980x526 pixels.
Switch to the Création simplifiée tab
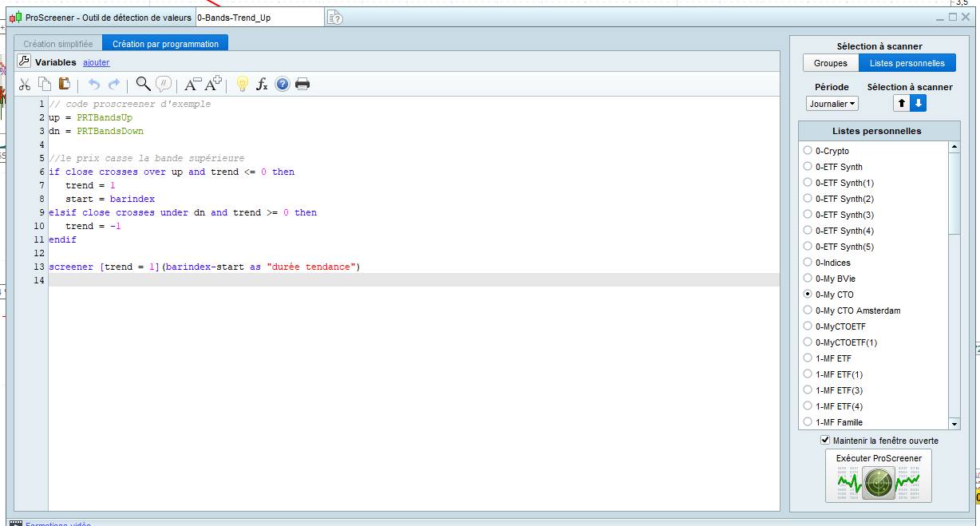[x=58, y=44]
